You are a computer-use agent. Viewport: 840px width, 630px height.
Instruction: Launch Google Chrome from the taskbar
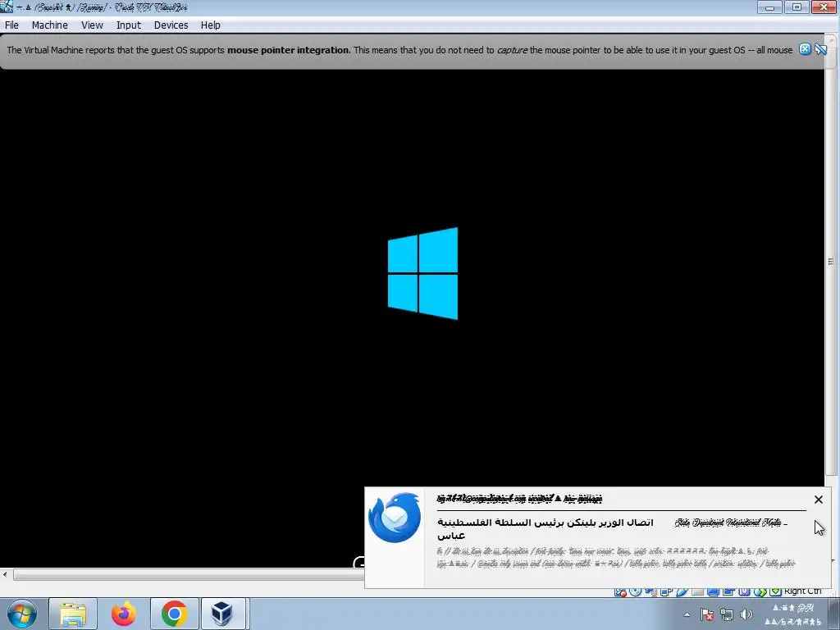(x=174, y=614)
